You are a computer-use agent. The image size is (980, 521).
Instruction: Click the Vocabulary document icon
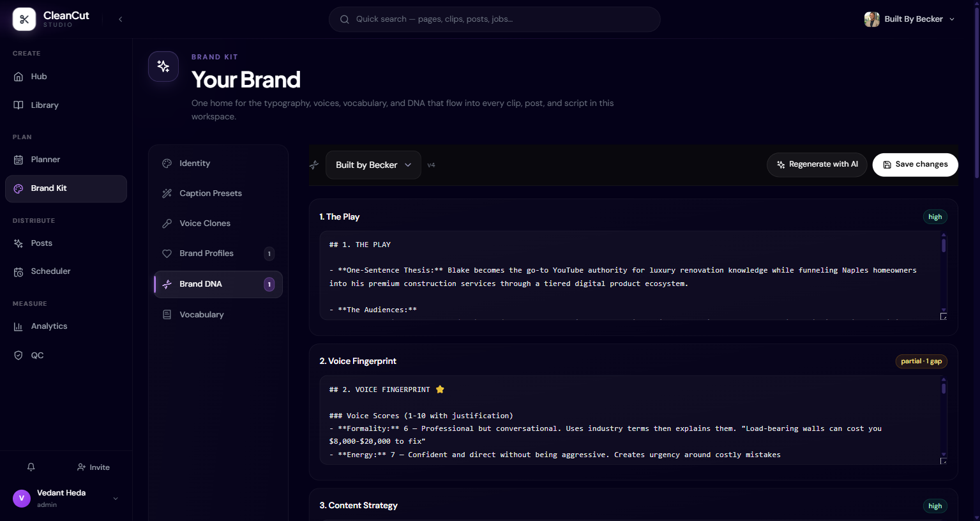click(167, 315)
